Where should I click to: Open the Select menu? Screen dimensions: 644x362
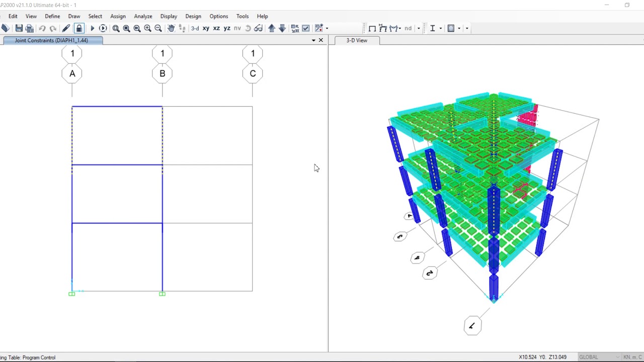coord(95,16)
